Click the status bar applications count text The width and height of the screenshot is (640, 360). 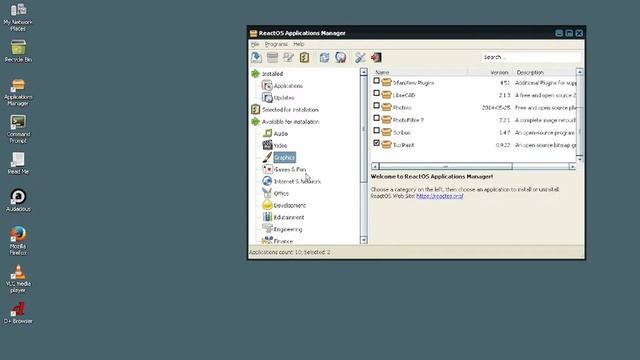[x=290, y=252]
